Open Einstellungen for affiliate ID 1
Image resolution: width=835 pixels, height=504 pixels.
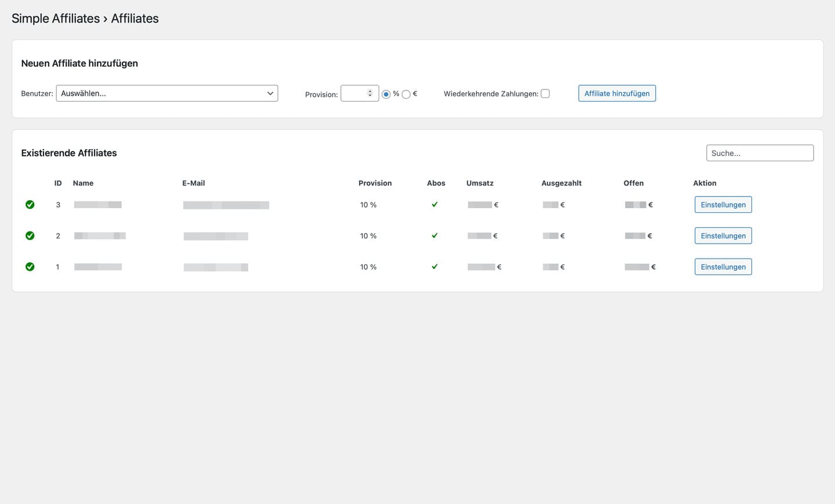pyautogui.click(x=723, y=267)
